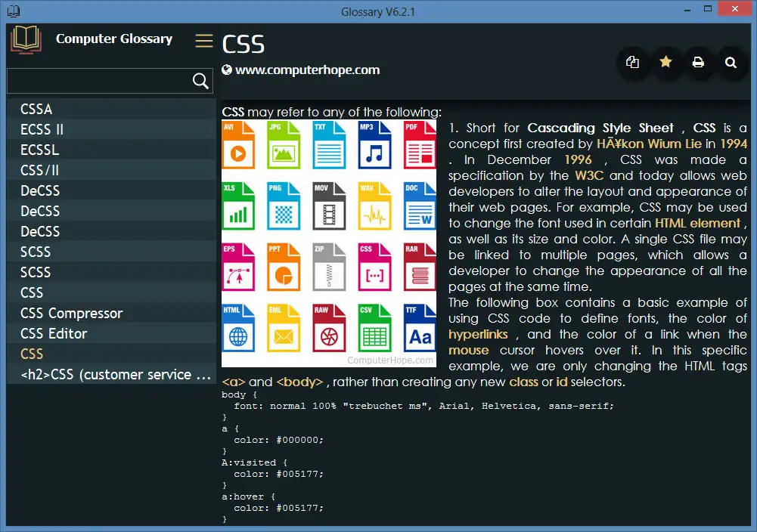Click the HTML file type icon
757x532 pixels.
(x=238, y=328)
